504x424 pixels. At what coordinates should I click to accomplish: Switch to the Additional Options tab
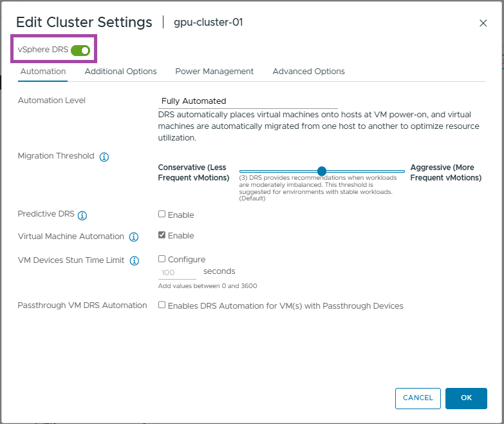pyautogui.click(x=120, y=72)
